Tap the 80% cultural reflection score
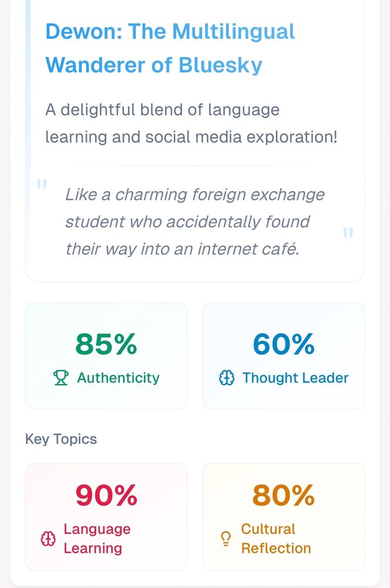 tap(284, 496)
